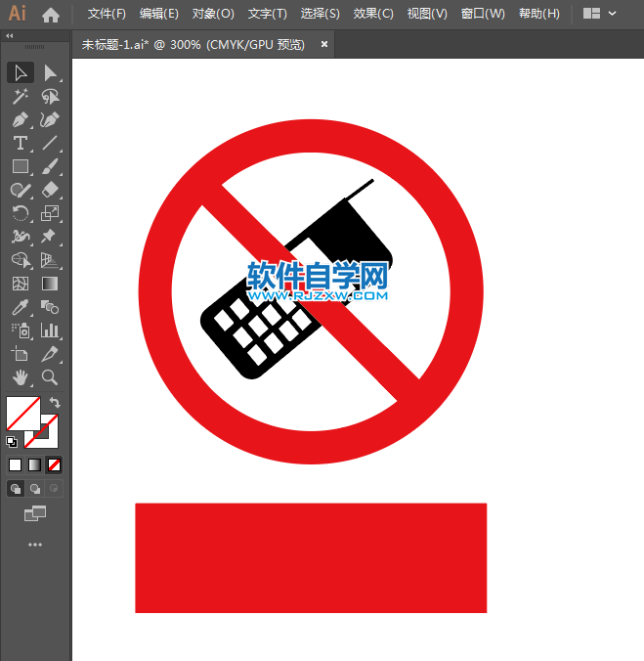Open the 选择(S) menu
The image size is (644, 661).
coord(321,14)
